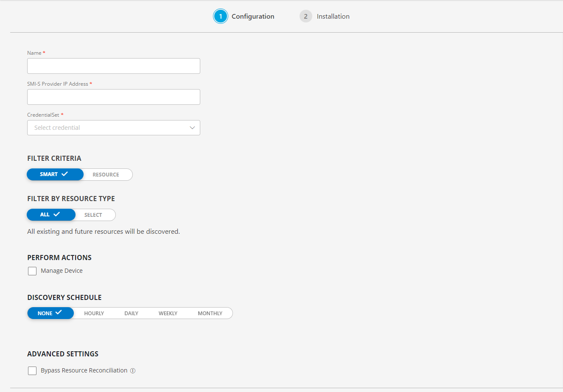563x392 pixels.
Task: Choose MONTHLY as the discovery schedule
Action: tap(210, 313)
